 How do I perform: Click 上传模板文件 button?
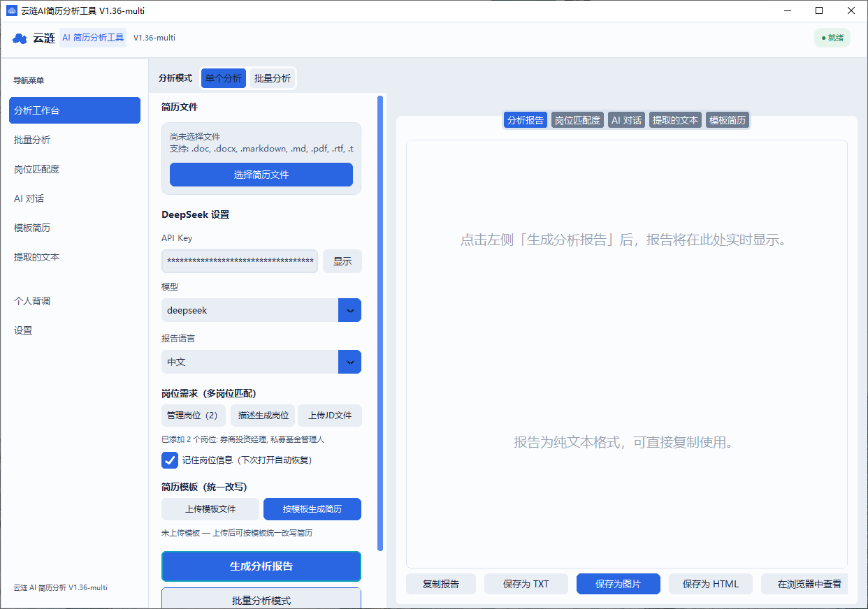tap(210, 509)
